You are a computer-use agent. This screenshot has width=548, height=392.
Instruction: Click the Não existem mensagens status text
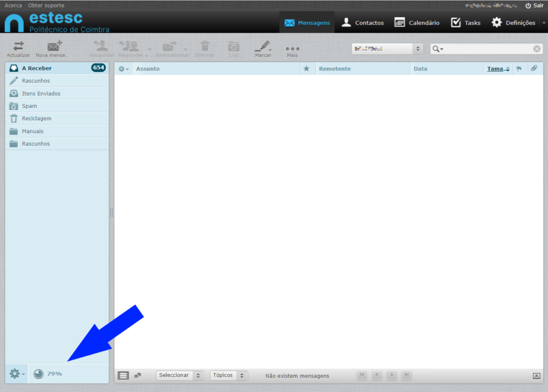pos(297,376)
